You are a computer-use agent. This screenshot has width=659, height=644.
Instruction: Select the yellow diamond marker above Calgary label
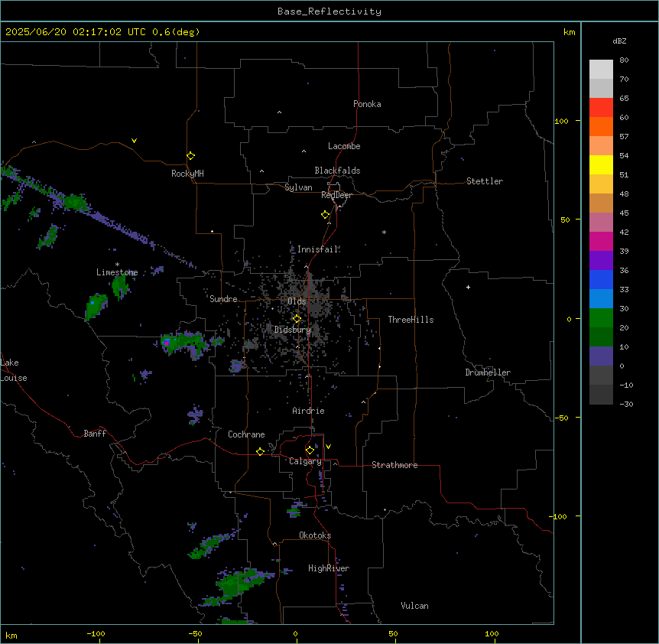[x=310, y=450]
